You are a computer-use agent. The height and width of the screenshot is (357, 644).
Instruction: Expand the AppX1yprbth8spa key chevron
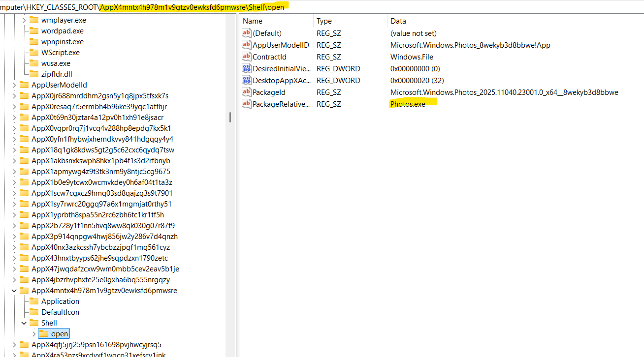[x=14, y=215]
